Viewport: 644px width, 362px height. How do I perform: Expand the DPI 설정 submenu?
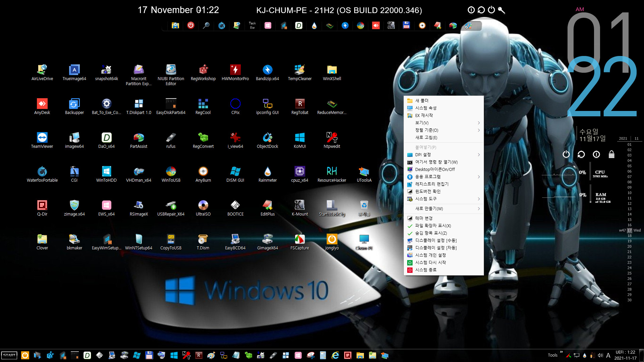coord(443,155)
